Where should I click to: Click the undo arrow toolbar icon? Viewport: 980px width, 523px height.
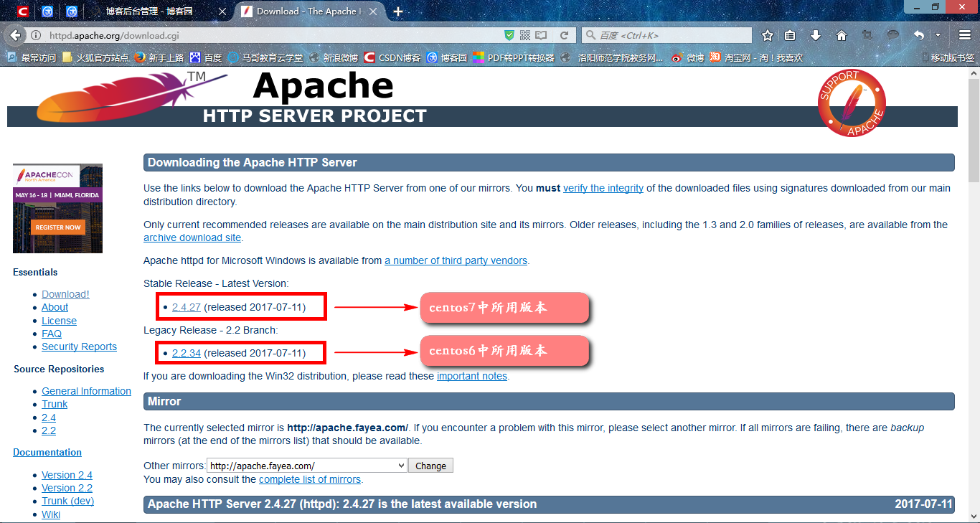pos(919,35)
